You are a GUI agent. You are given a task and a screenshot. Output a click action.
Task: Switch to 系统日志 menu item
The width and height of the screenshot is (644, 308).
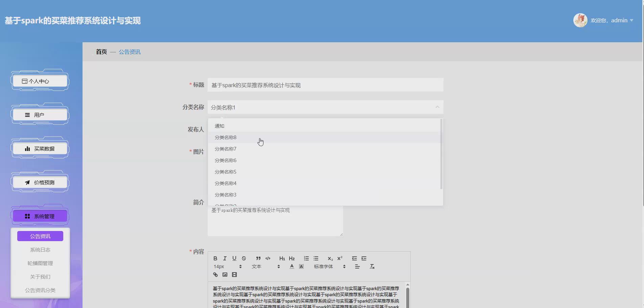pyautogui.click(x=40, y=250)
